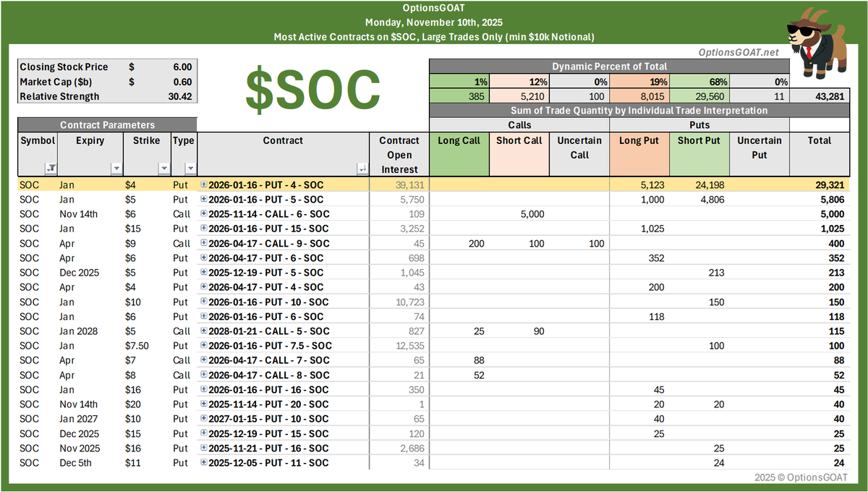This screenshot has width=868, height=492.
Task: Expand the 2026-04-17 CALL 9 SOC row
Action: [204, 244]
